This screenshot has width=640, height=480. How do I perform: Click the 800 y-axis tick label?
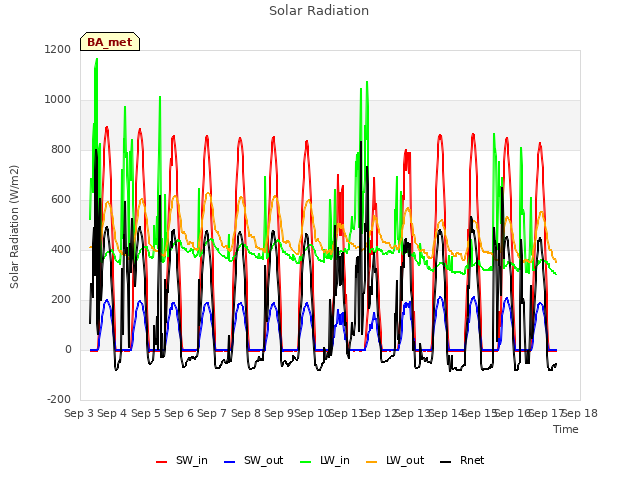61,149
